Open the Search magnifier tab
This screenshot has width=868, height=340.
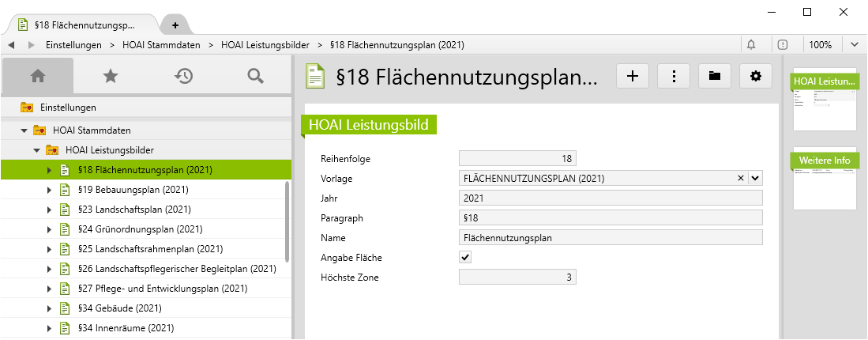point(254,76)
